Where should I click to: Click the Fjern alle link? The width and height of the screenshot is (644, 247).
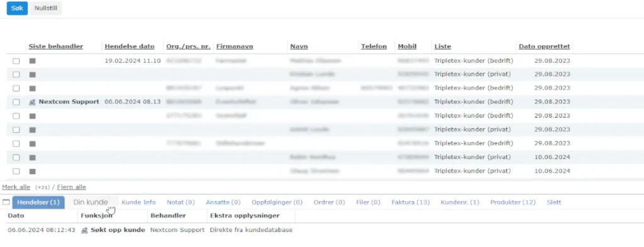pyautogui.click(x=72, y=187)
